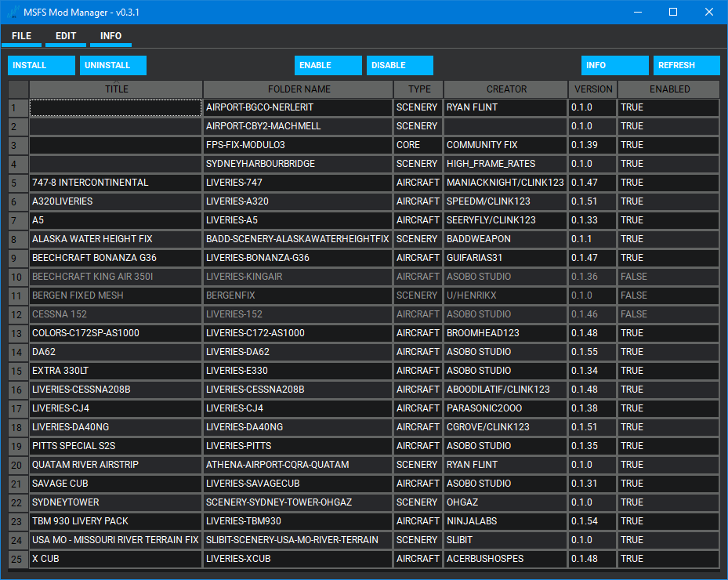
Task: Click the CORE type cell
Action: 418,145
